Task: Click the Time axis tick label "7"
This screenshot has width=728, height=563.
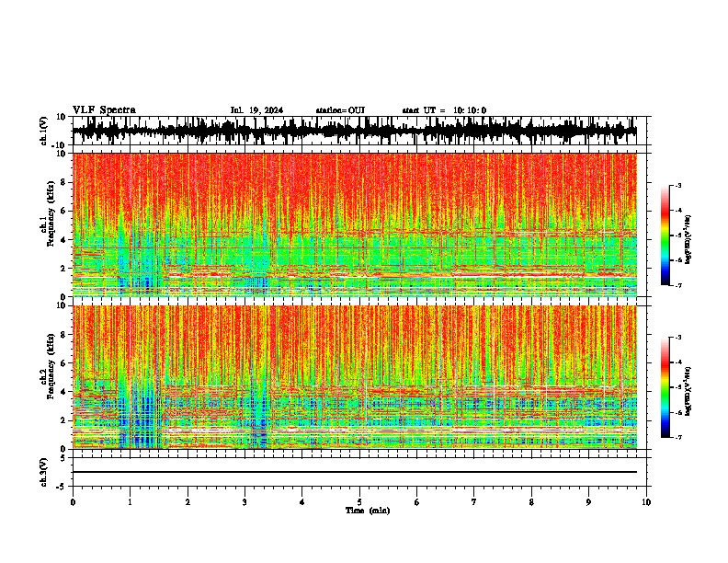Action: (x=474, y=502)
